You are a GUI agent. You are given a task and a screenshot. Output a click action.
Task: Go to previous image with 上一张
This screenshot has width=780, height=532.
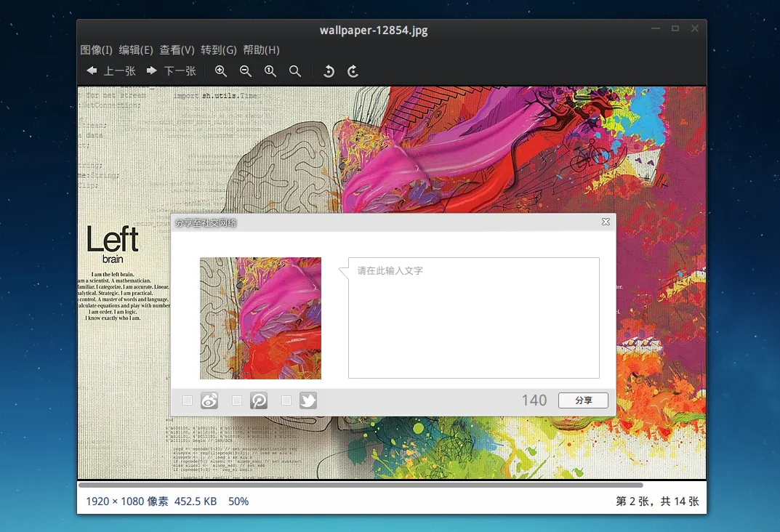(x=111, y=71)
